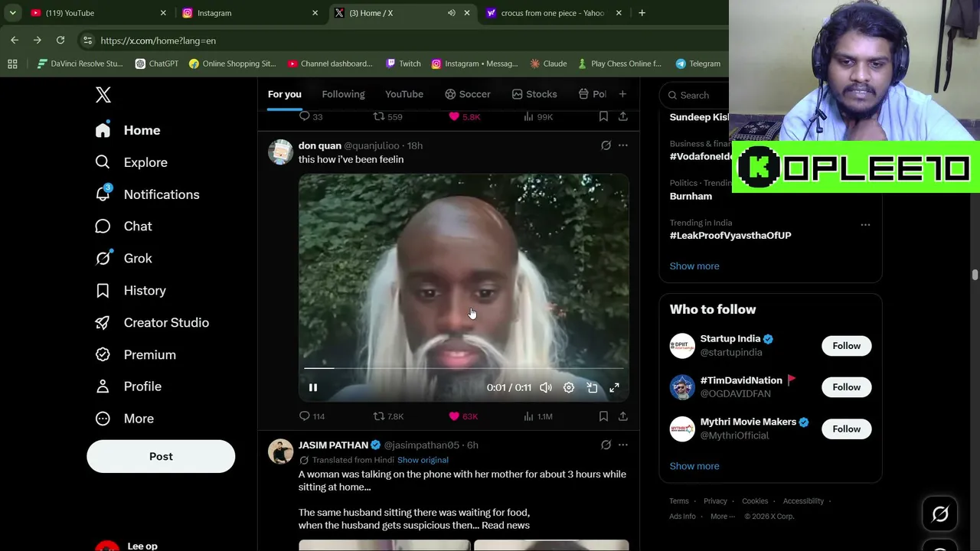Viewport: 980px width, 551px height.
Task: Open Grok in the sidebar
Action: [x=123, y=259]
